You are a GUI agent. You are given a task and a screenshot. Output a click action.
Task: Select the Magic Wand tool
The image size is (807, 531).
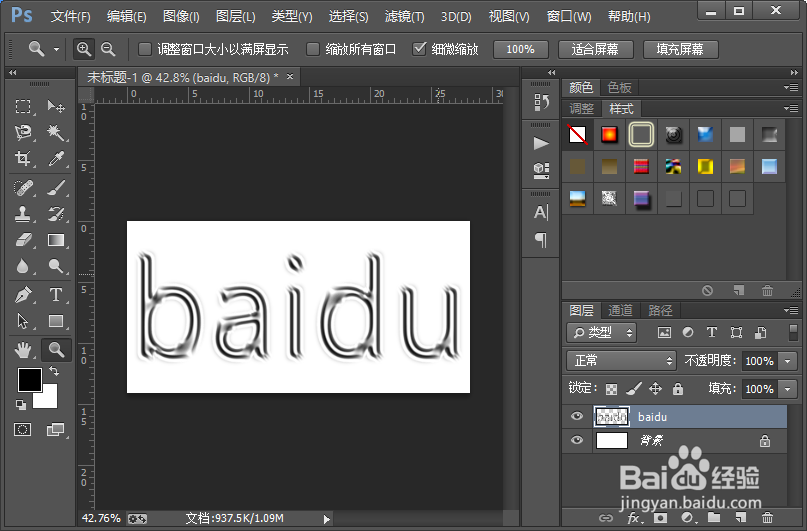(x=56, y=133)
